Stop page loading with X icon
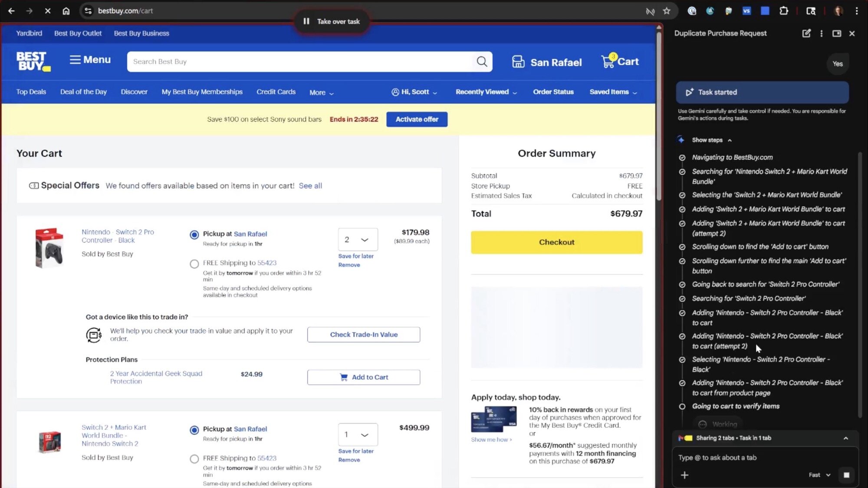Screen dimensions: 868x488 point(48,11)
